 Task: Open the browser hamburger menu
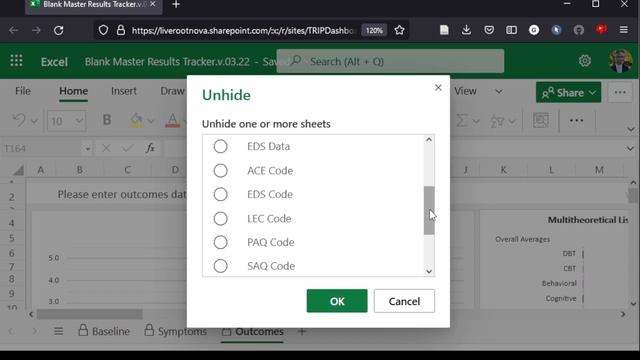coord(623,30)
